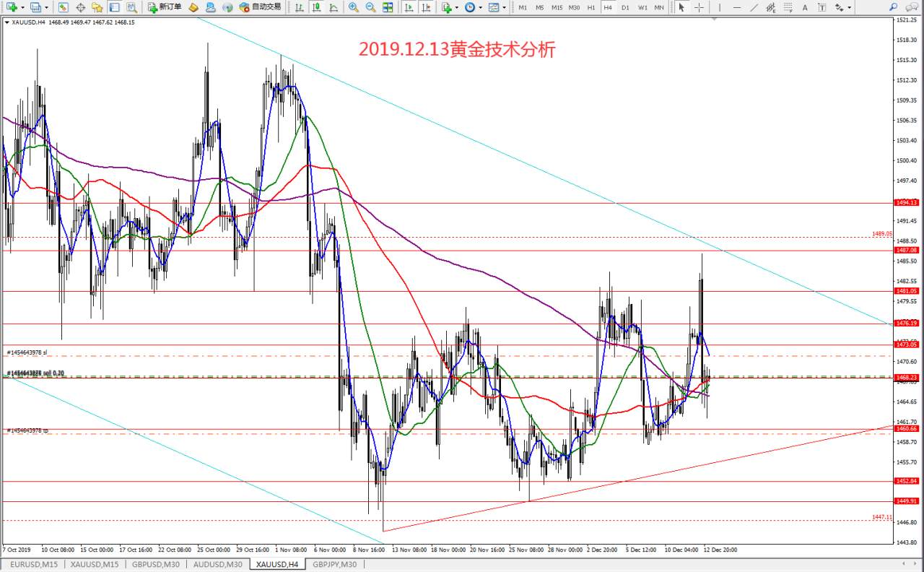Expand the arrows dropdown arrow
This screenshot has height=572, width=924.
point(850,7)
